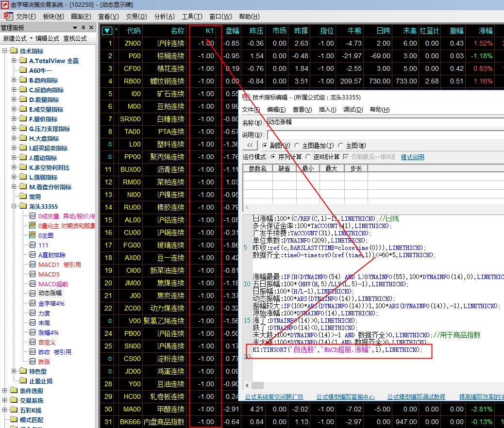Select 0量化主 formula icon
Viewport: 504px width, 428px height.
[x=33, y=226]
